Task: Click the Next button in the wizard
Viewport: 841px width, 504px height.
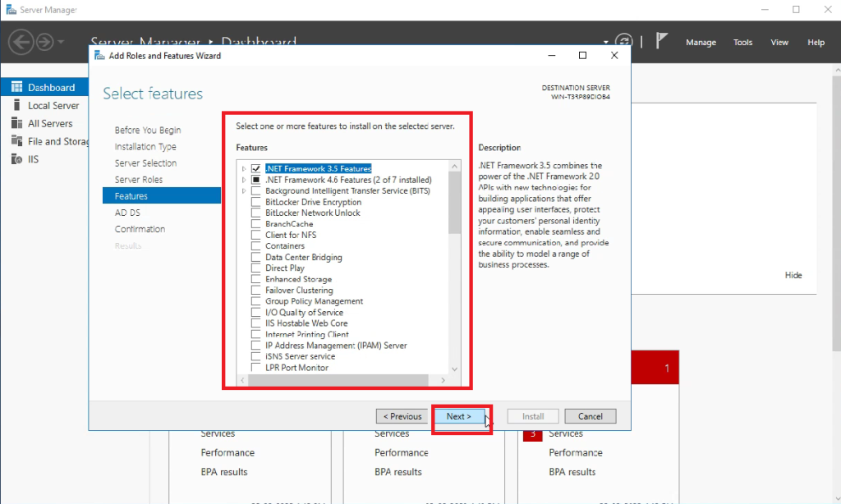Action: pyautogui.click(x=460, y=415)
